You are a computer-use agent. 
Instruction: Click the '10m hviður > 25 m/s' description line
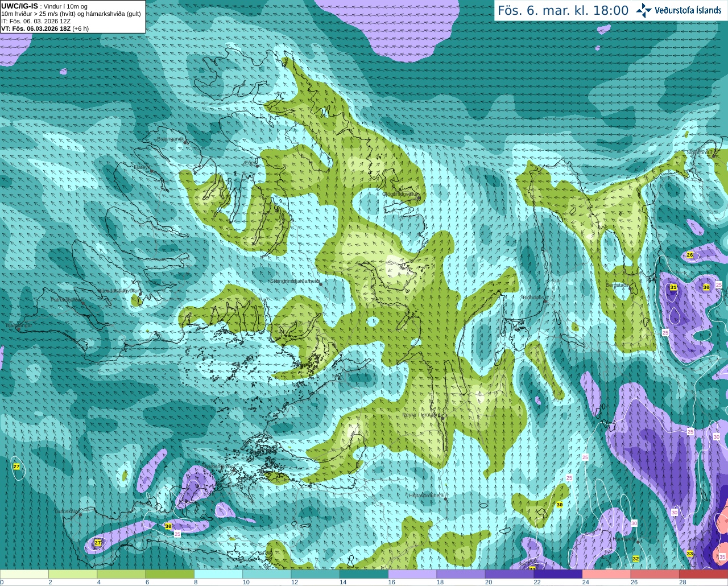click(71, 13)
